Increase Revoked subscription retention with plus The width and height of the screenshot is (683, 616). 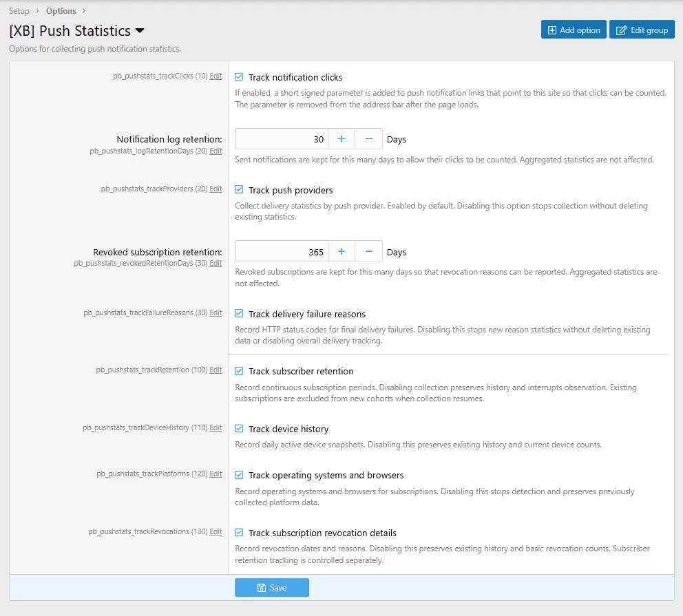tap(341, 251)
